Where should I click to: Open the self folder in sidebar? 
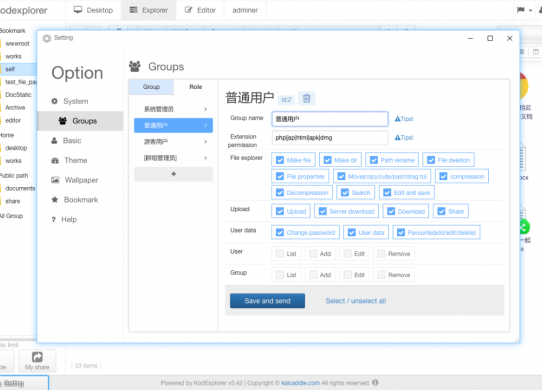[x=10, y=69]
